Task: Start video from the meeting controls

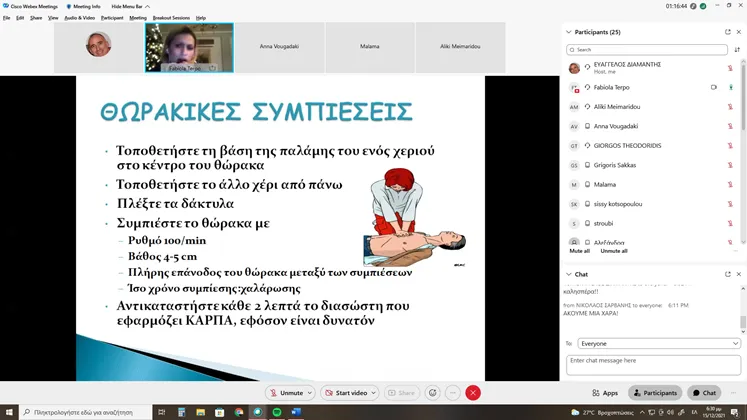Action: pos(351,393)
